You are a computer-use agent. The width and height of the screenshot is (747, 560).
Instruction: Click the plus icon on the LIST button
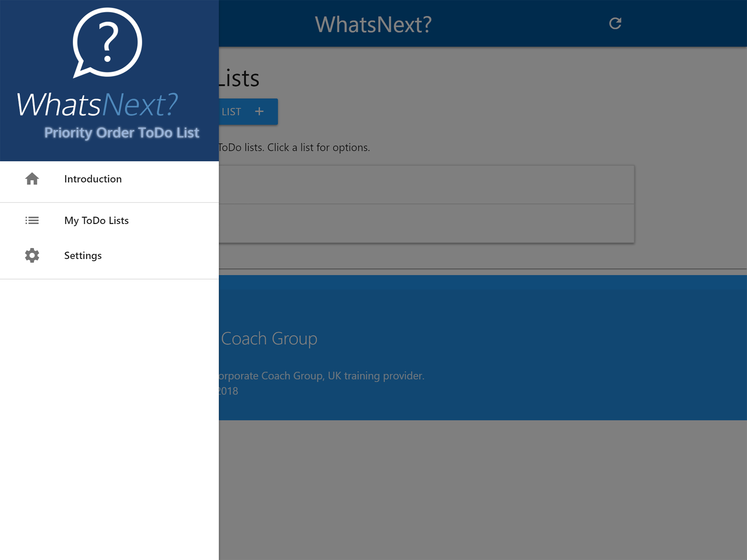pos(259,112)
